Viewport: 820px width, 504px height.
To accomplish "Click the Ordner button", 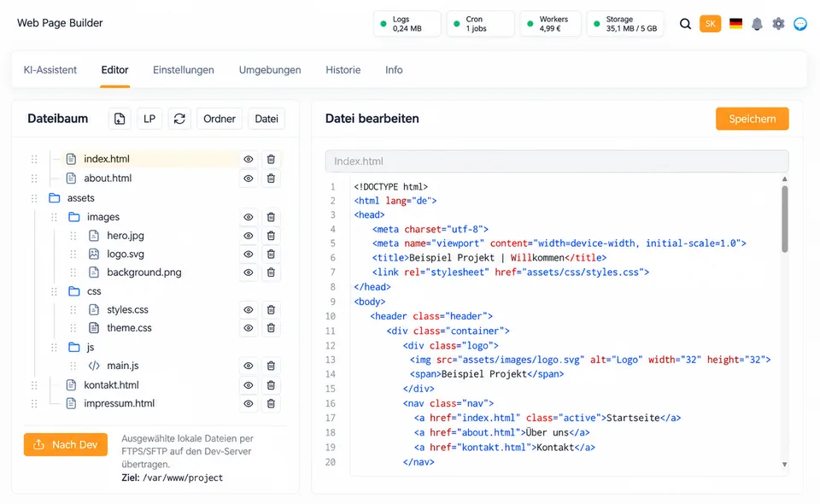I will click(x=220, y=119).
